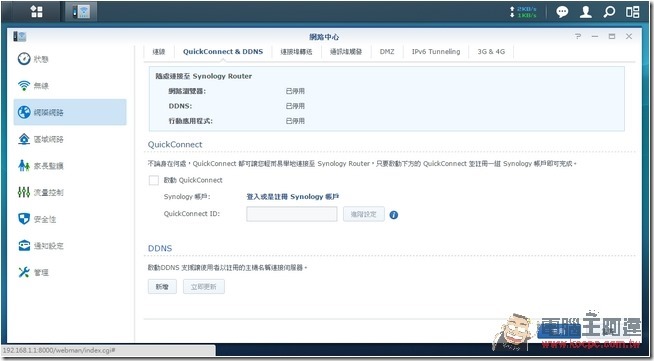Open the widgets panel icon
The height and width of the screenshot is (361, 654).
(632, 12)
